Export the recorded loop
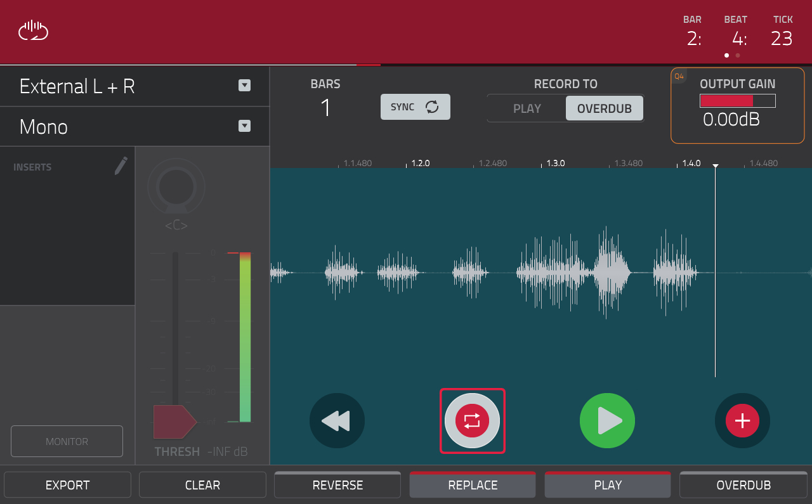 tap(67, 484)
